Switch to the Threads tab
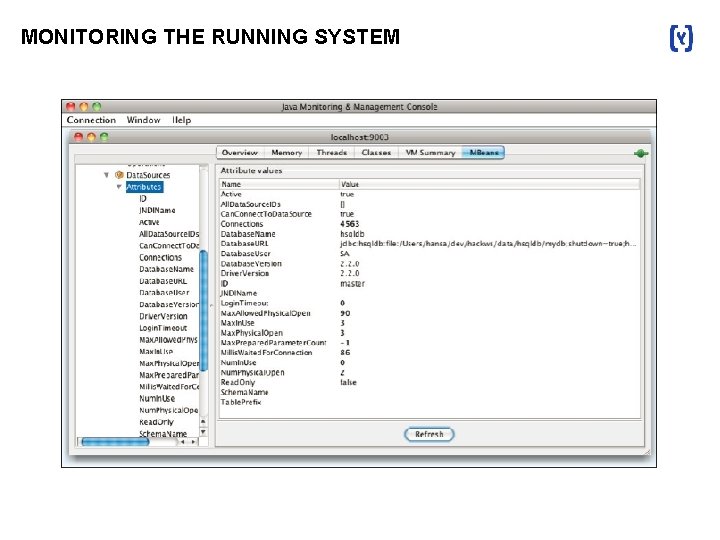Image resolution: width=720 pixels, height=540 pixels. 332,152
